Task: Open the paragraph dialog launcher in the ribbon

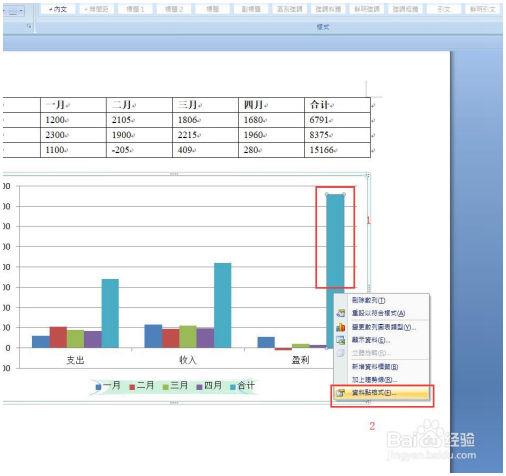Action: 29,27
